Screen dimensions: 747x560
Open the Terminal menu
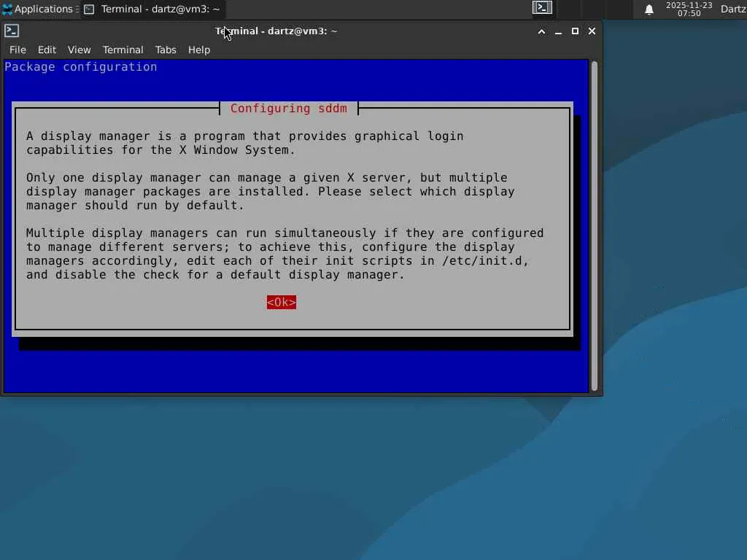[x=123, y=50]
